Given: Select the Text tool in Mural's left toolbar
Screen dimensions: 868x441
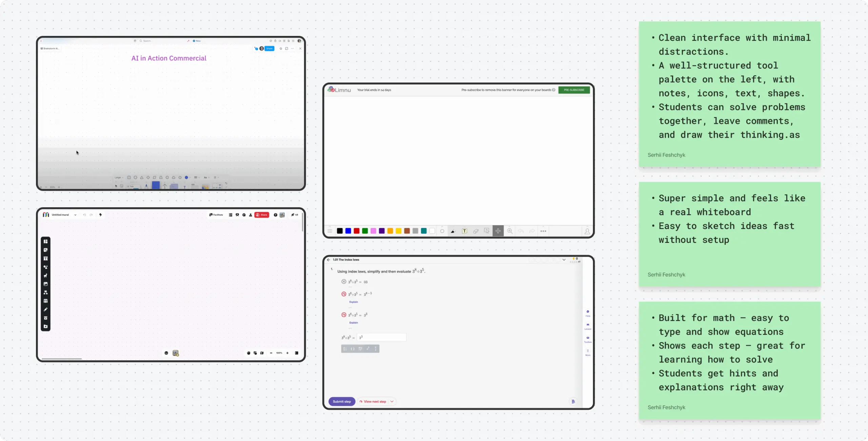Looking at the screenshot, I should coord(45,258).
